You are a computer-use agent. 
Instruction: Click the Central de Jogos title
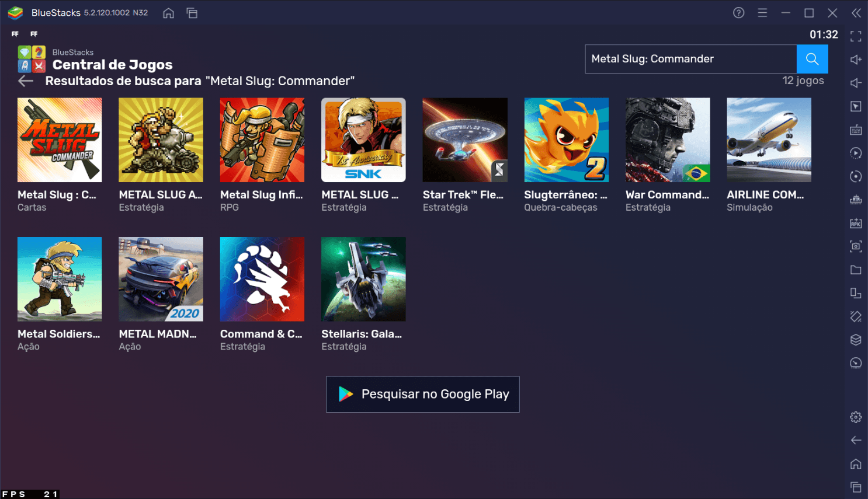(x=113, y=65)
